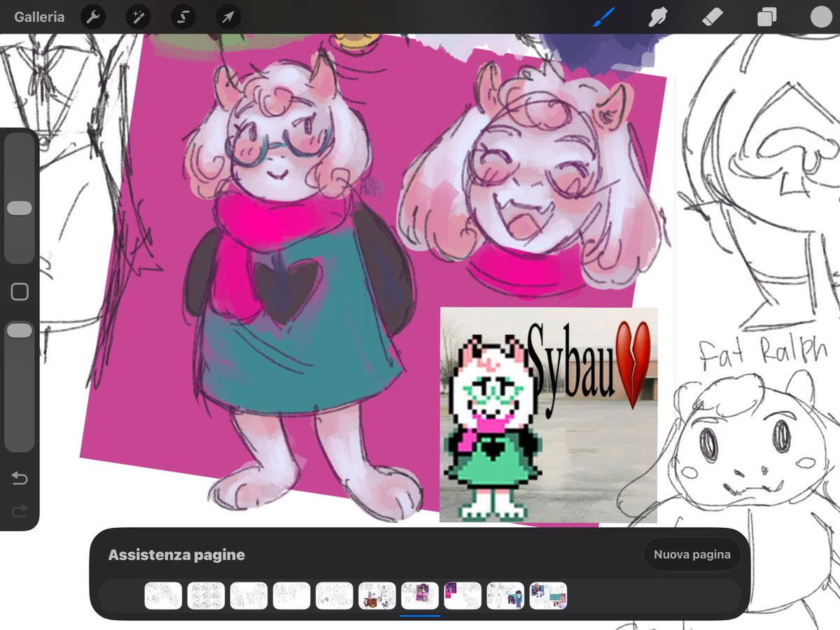Image resolution: width=840 pixels, height=630 pixels.
Task: Open the fourth page thumbnail
Action: (x=291, y=596)
